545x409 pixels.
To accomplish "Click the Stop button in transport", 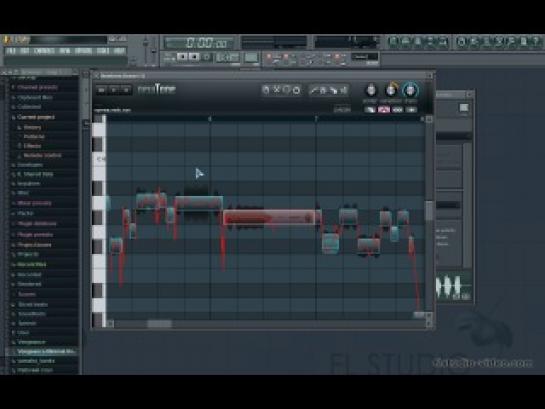I will [194, 56].
